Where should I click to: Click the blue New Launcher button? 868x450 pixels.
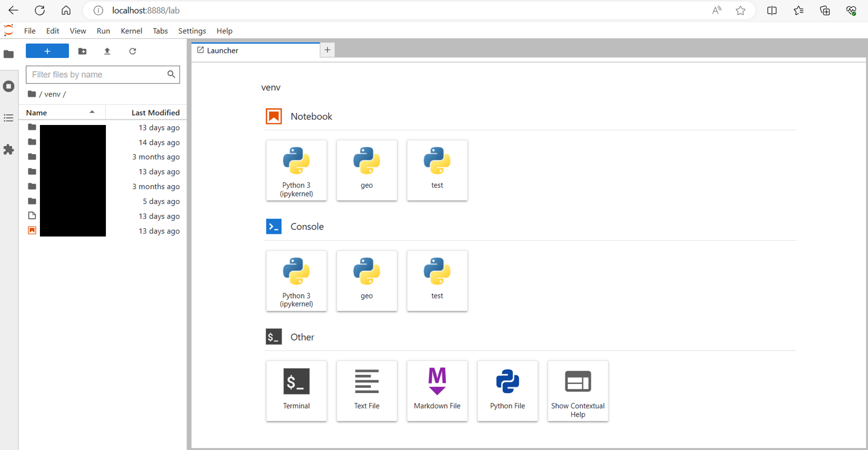pyautogui.click(x=47, y=51)
